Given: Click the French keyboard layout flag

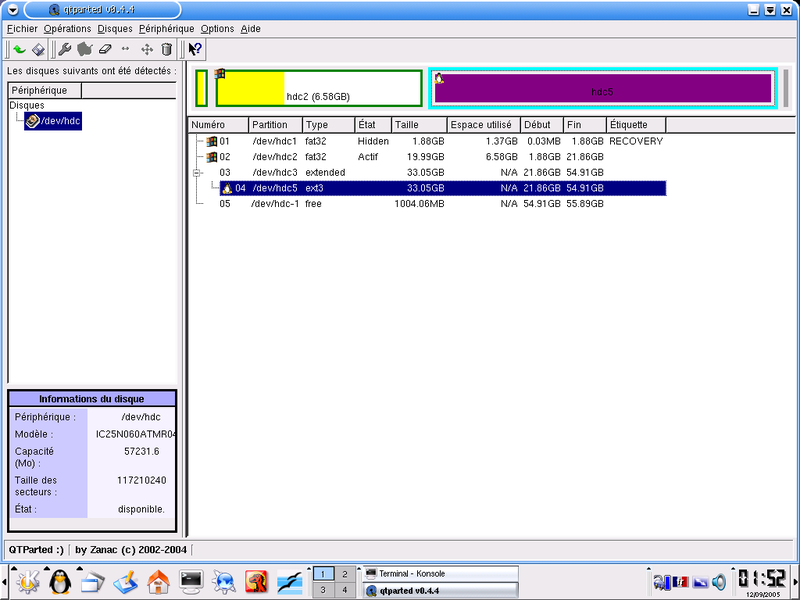Looking at the screenshot, I should (680, 582).
